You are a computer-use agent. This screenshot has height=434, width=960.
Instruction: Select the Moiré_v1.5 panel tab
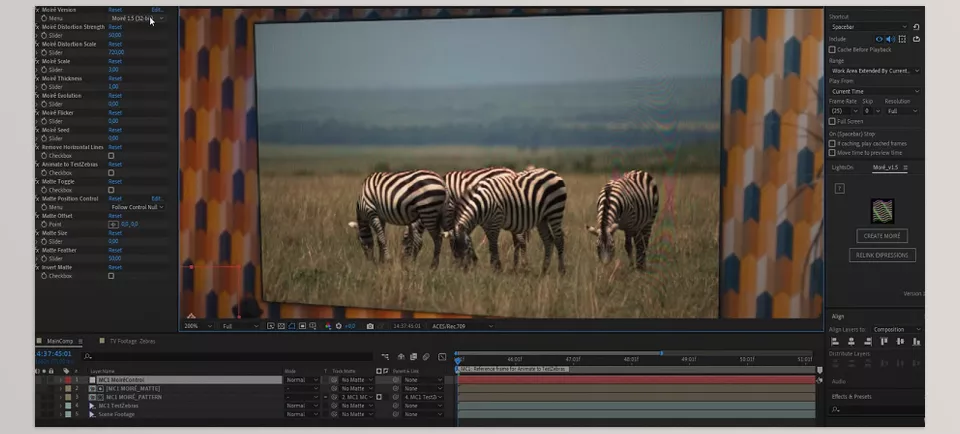[887, 168]
